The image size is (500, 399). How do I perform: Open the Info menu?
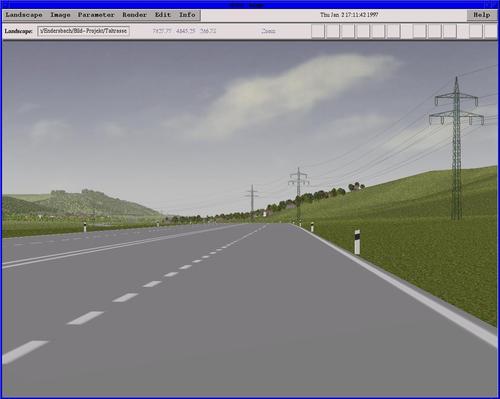click(187, 15)
